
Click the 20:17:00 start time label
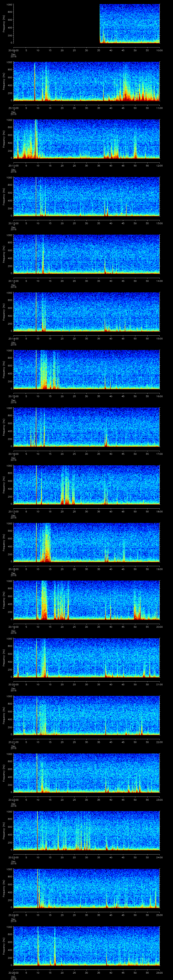(x=13, y=511)
